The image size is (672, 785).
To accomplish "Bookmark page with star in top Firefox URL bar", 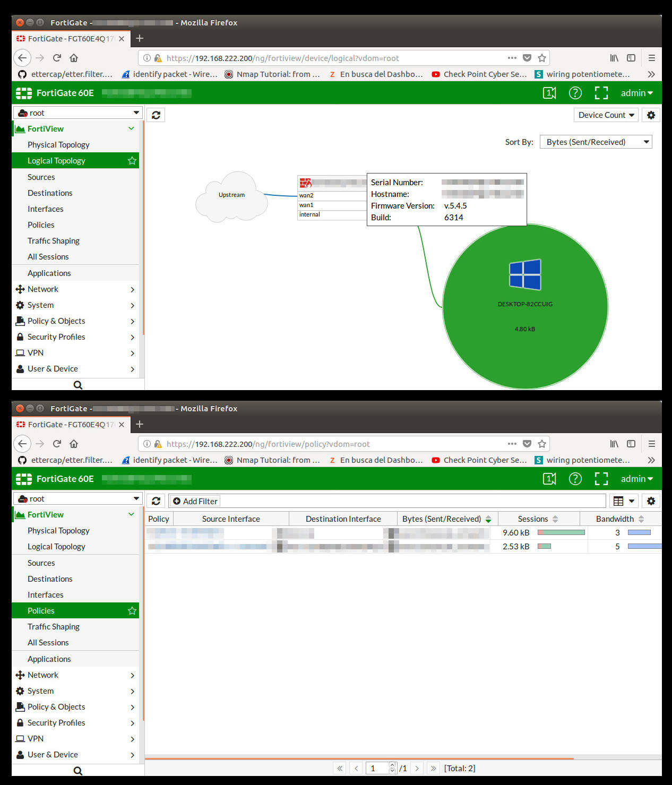I will click(542, 58).
